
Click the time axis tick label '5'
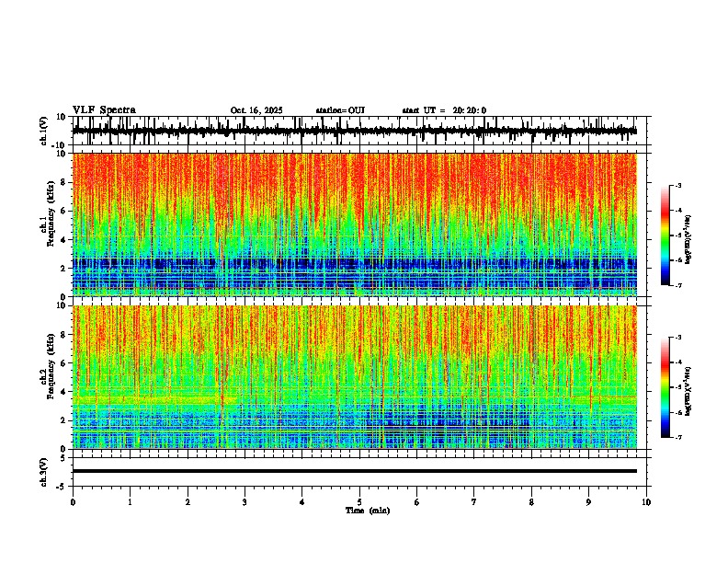pos(359,502)
